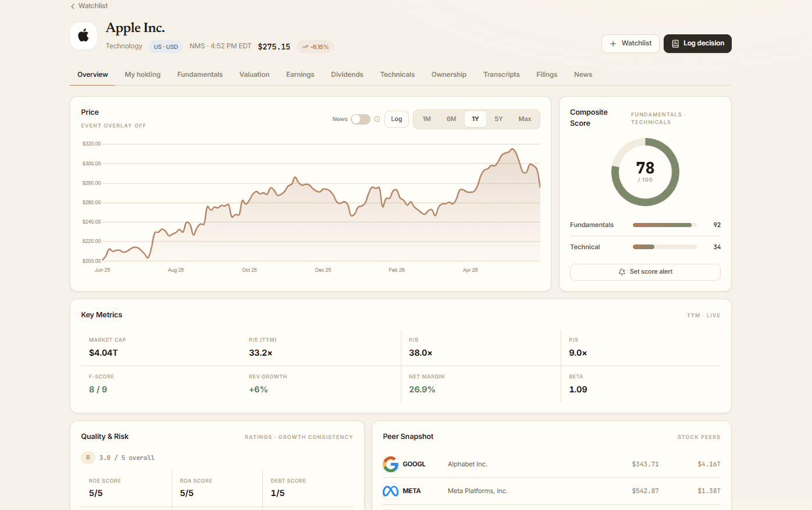Click the B rating badge icon

88,458
